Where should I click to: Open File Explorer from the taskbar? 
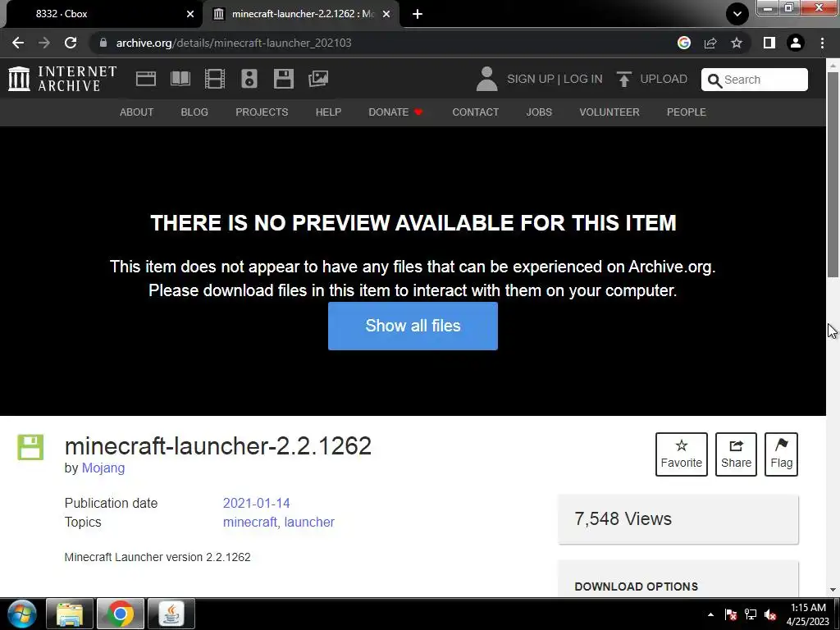coord(70,614)
